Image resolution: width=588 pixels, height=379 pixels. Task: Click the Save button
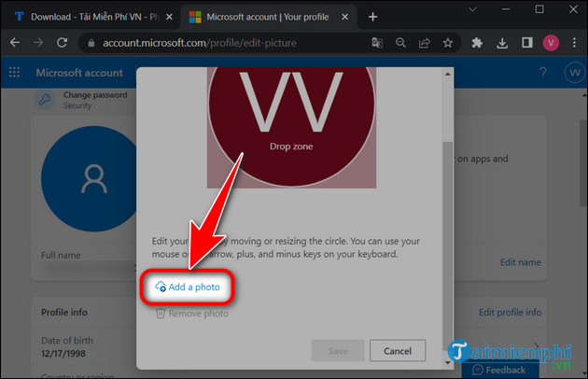pyautogui.click(x=338, y=351)
